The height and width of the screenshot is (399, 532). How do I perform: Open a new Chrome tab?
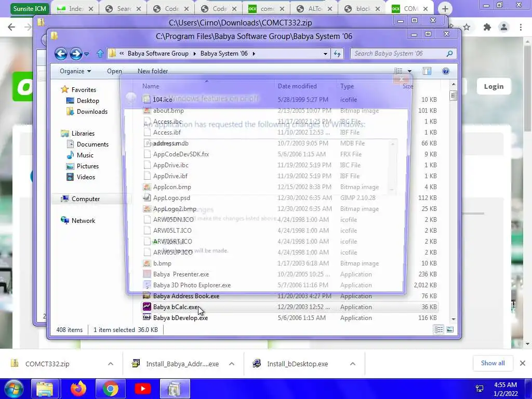(445, 9)
